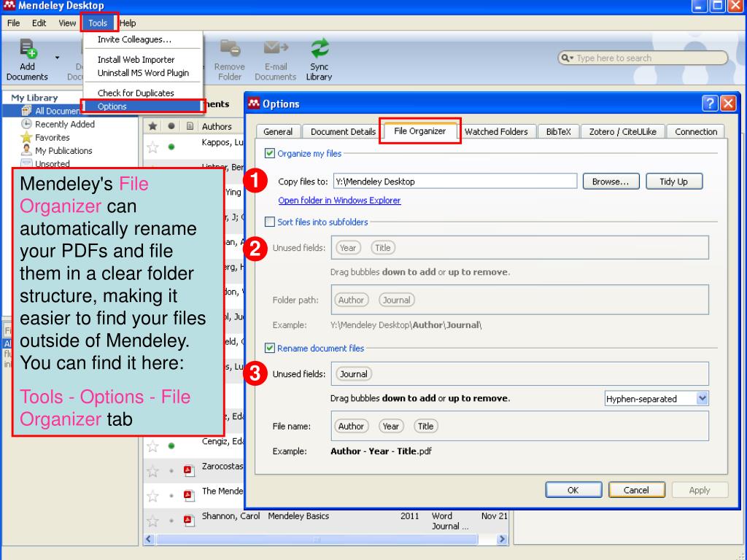
Task: Open PDF icon on Zarocostas row
Action: click(189, 471)
